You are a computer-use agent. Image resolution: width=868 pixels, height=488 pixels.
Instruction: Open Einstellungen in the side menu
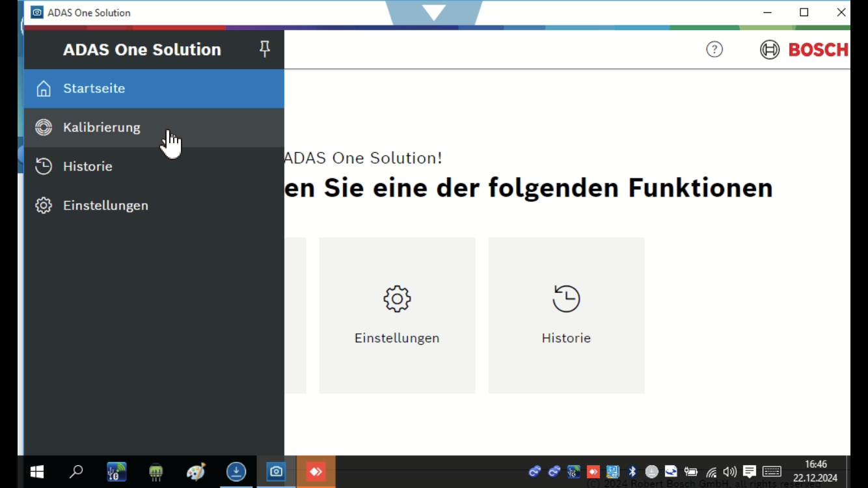pos(154,206)
